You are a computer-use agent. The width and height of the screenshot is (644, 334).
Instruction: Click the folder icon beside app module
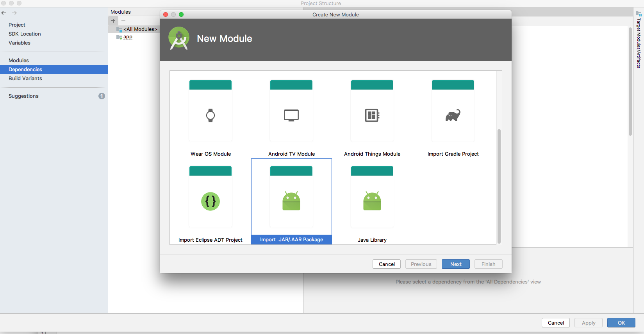click(x=119, y=37)
